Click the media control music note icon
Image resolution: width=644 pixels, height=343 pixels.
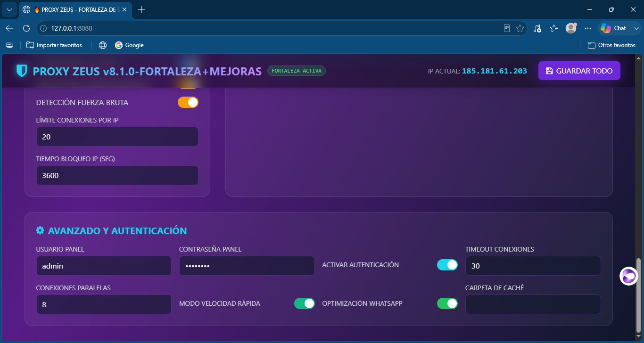[x=537, y=28]
